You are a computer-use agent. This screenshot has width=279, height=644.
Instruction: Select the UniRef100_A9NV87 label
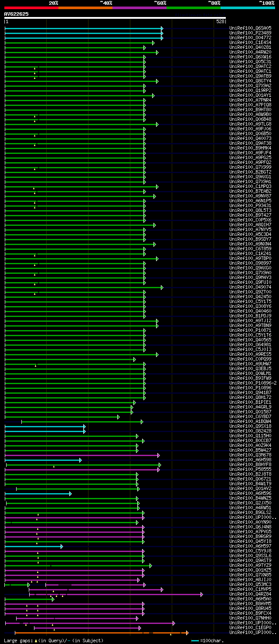tap(250, 196)
